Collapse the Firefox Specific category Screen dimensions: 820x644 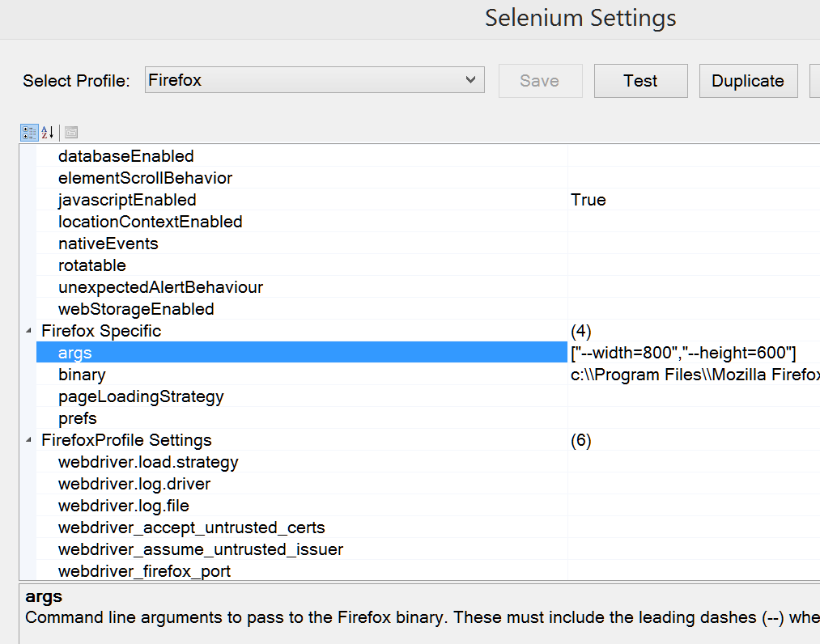[x=29, y=331]
